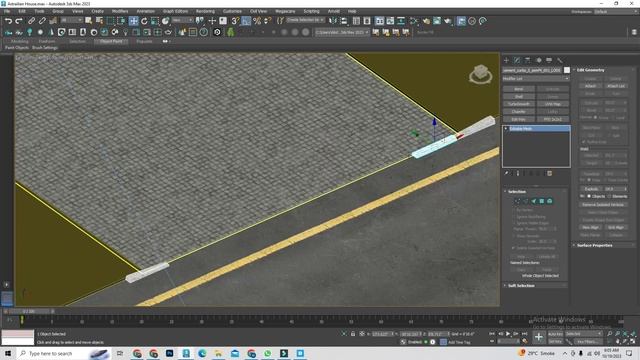This screenshot has height=360, width=640.
Task: Select the Elements radio button under Explode
Action: 609,196
